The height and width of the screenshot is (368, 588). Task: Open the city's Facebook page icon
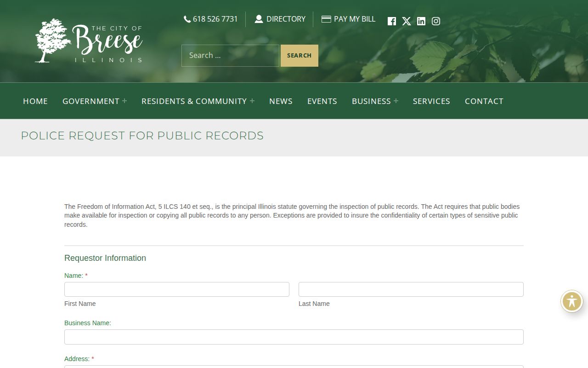[x=391, y=21]
